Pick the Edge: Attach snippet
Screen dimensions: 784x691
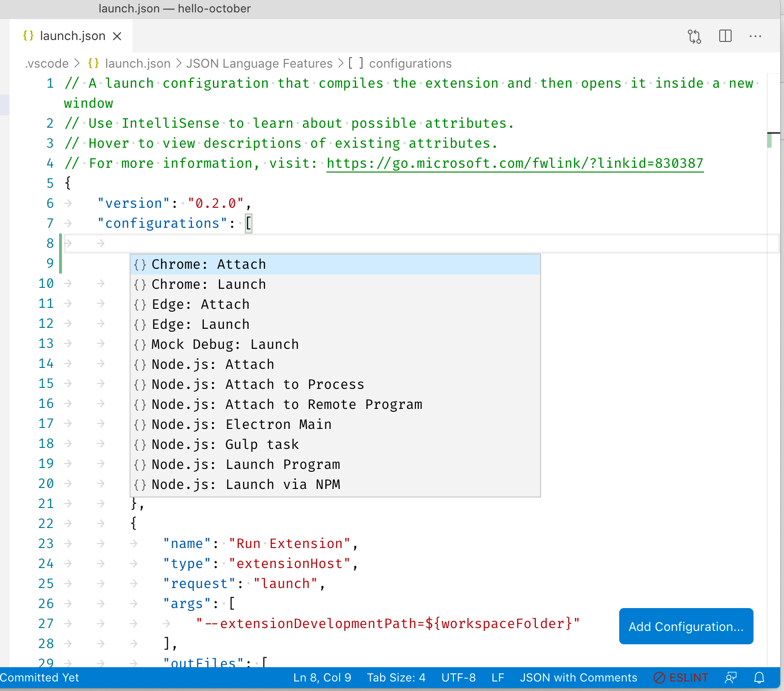(x=335, y=305)
